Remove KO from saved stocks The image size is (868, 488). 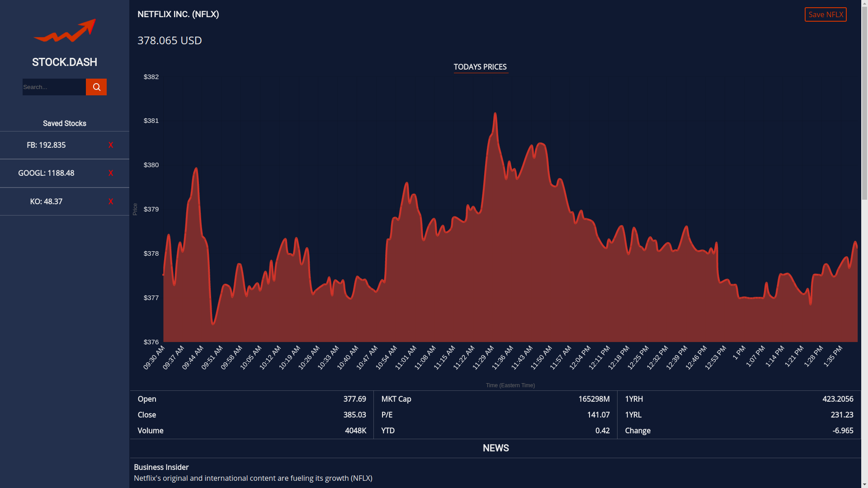pyautogui.click(x=111, y=202)
